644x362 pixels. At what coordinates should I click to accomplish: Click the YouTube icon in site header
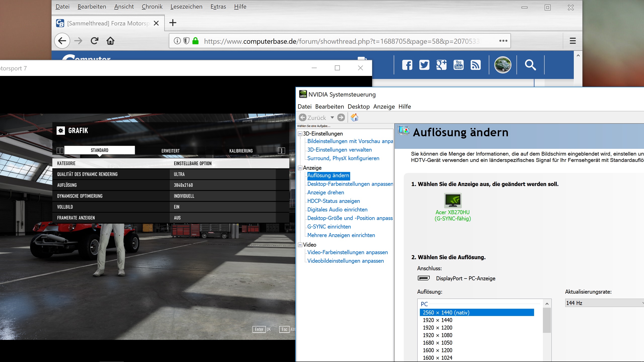pos(458,65)
